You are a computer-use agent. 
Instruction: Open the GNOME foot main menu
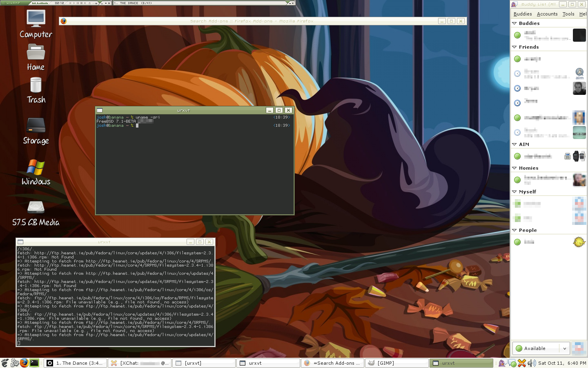[x=5, y=363]
